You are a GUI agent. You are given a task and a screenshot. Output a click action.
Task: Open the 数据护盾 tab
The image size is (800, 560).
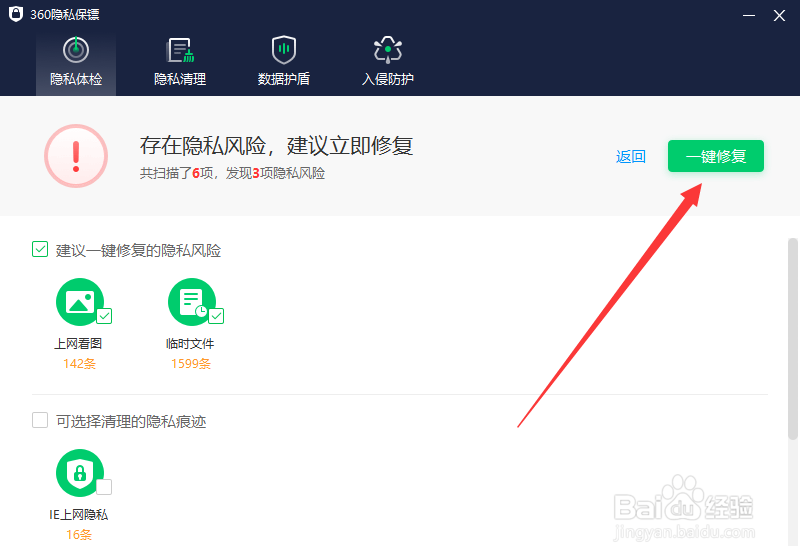click(x=284, y=63)
